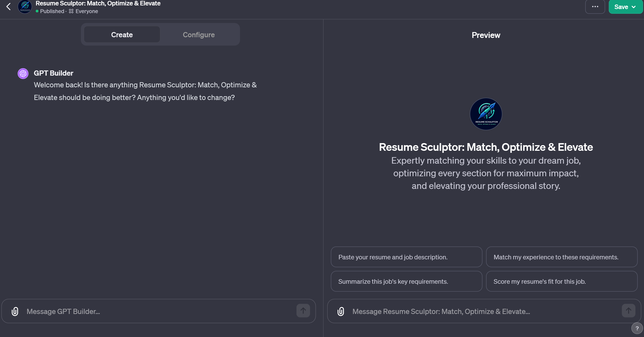Choose 'Score my resume's fit for this job' prompt

coord(562,281)
